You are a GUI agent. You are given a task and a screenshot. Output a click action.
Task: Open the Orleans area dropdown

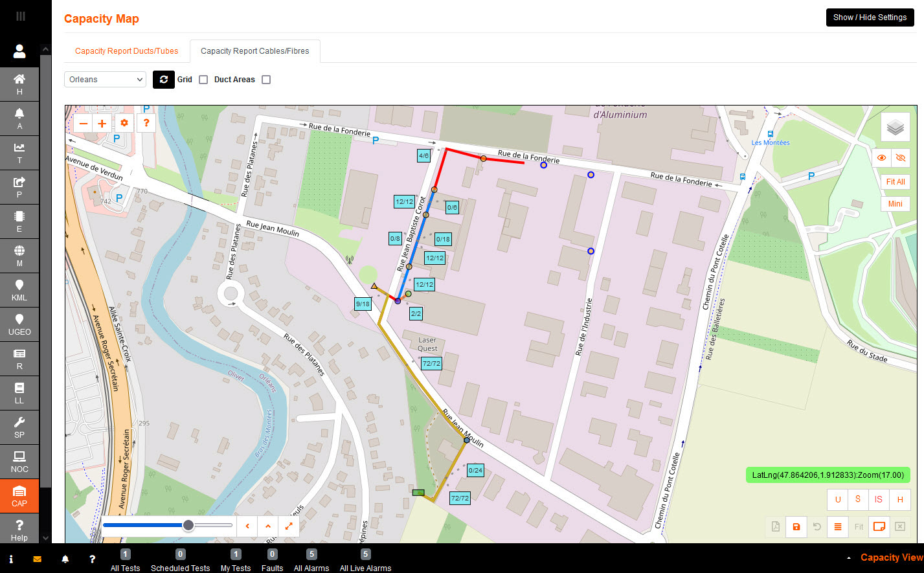[105, 80]
